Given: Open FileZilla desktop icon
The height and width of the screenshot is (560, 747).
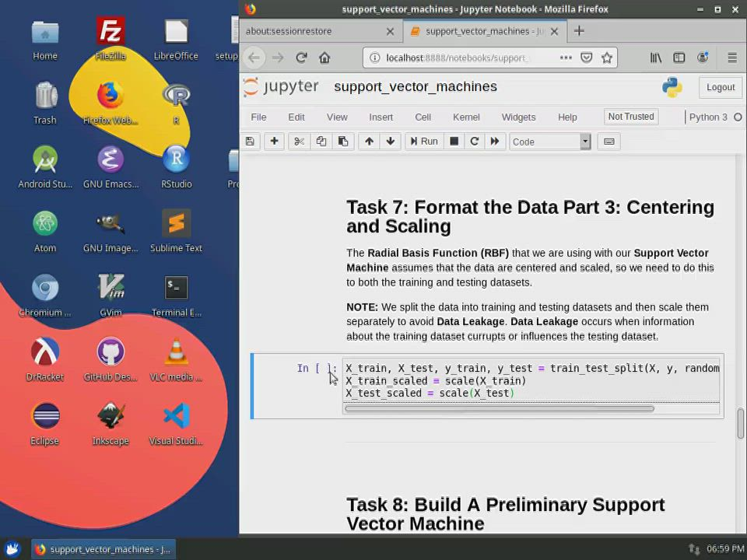Looking at the screenshot, I should 110,39.
